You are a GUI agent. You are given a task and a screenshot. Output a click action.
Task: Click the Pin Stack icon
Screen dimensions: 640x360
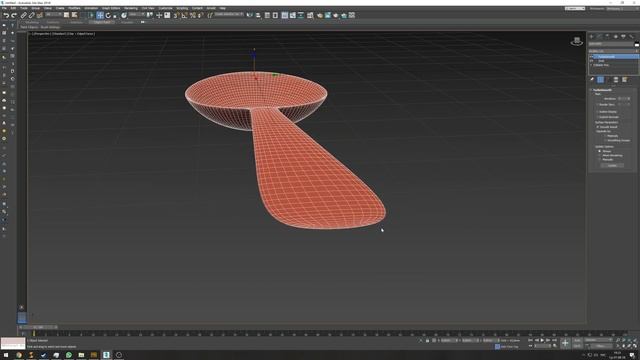pyautogui.click(x=592, y=80)
